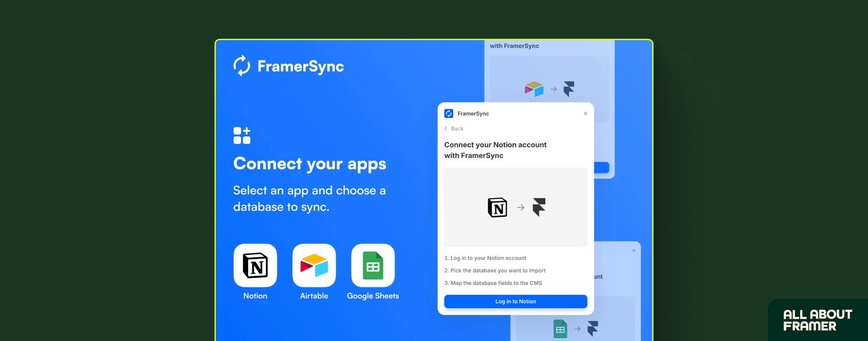Click the Select an app description text
Image resolution: width=868 pixels, height=341 pixels.
[x=309, y=199]
